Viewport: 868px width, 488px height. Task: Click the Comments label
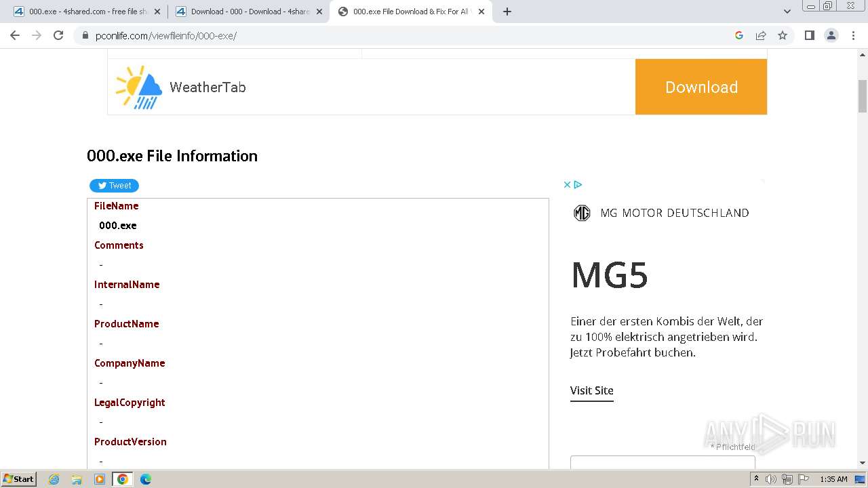pyautogui.click(x=119, y=245)
